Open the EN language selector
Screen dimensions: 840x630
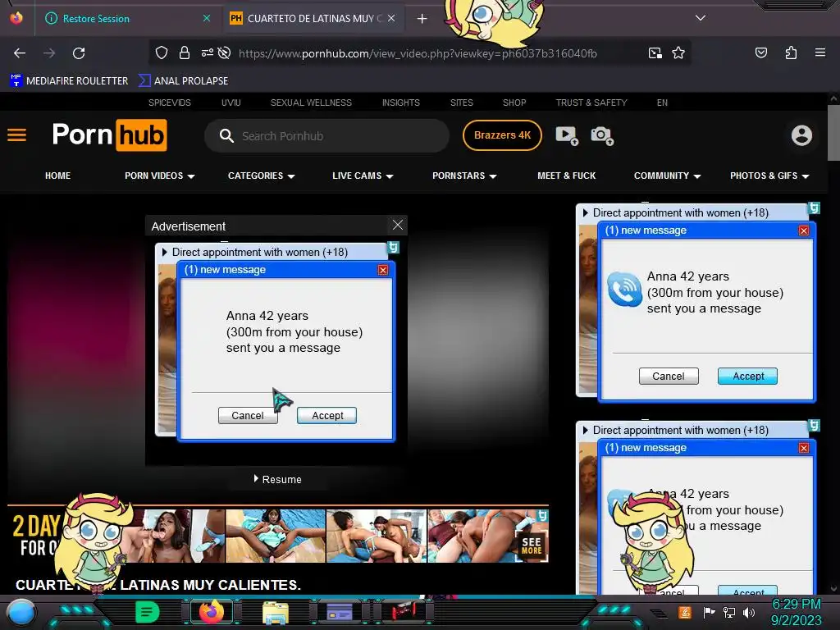[662, 103]
